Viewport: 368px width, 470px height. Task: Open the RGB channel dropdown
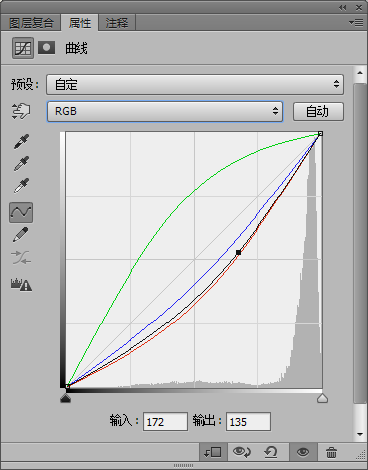[x=165, y=111]
